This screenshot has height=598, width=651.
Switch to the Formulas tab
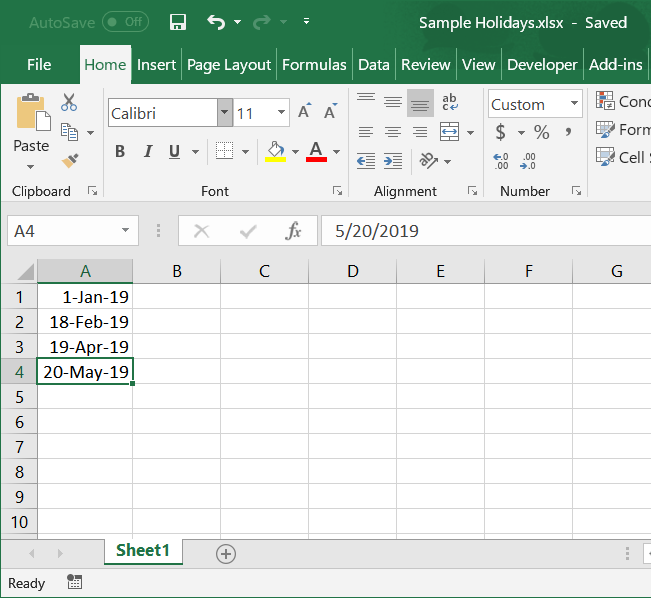tap(314, 65)
